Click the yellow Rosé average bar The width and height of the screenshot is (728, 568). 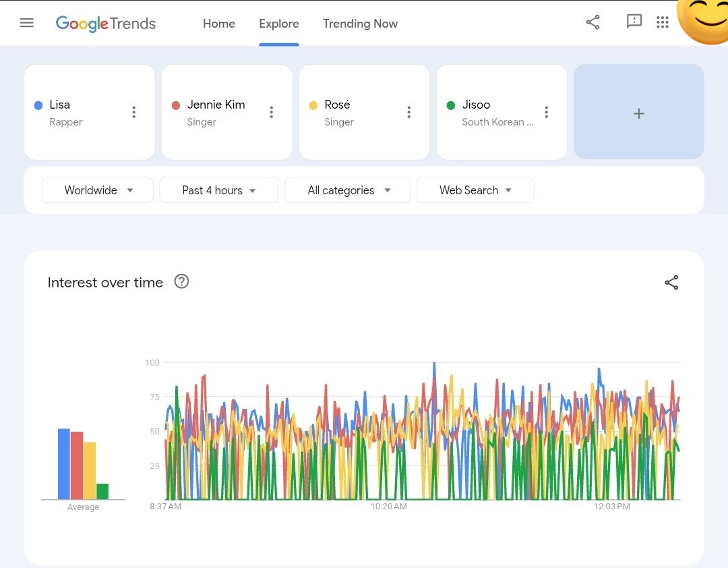point(90,470)
